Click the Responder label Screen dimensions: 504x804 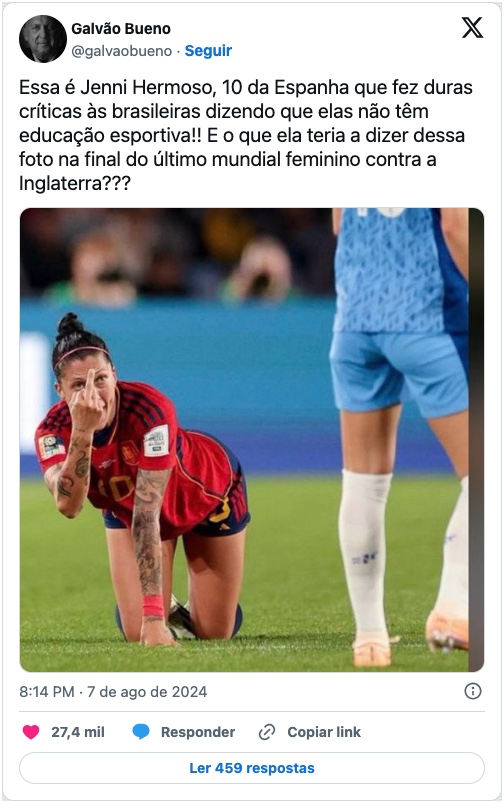(x=198, y=732)
